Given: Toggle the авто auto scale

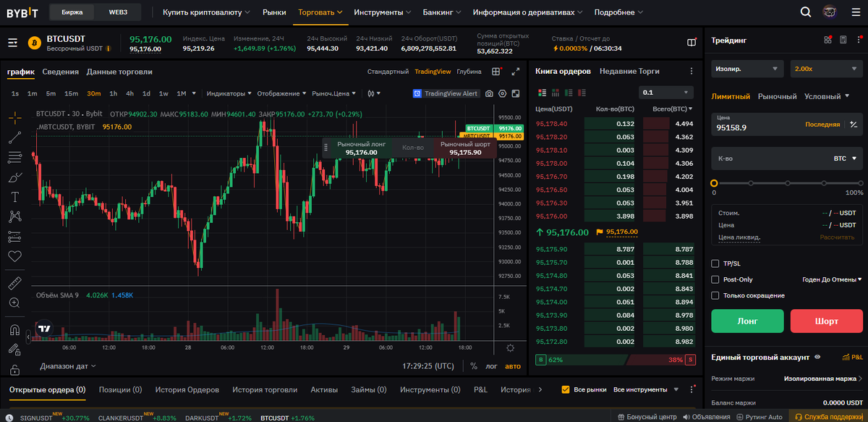Looking at the screenshot, I should tap(512, 366).
